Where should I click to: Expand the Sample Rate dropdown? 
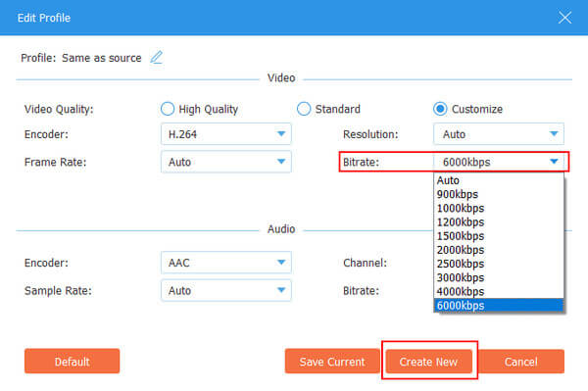point(226,290)
